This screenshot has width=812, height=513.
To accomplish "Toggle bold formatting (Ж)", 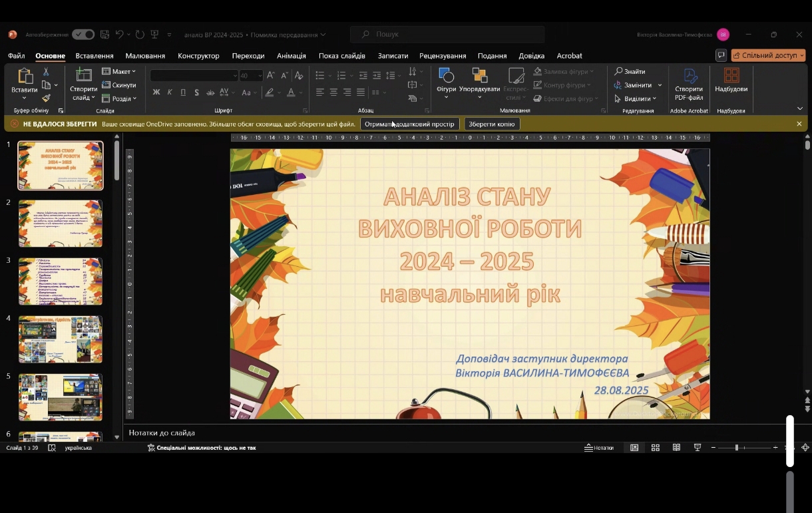I will coord(156,92).
